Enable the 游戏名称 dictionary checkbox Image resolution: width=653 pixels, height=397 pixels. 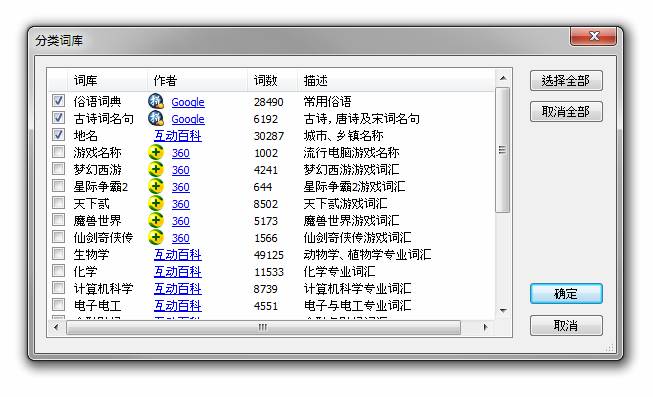(58, 152)
